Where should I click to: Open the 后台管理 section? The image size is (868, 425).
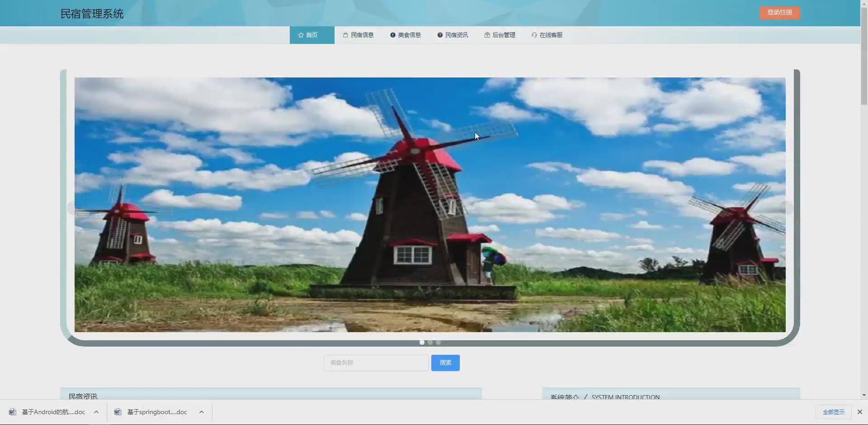pos(504,35)
